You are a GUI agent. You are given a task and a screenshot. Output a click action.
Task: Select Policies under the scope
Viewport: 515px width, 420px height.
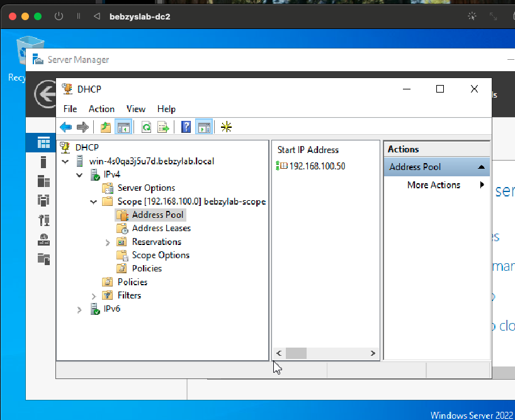147,269
